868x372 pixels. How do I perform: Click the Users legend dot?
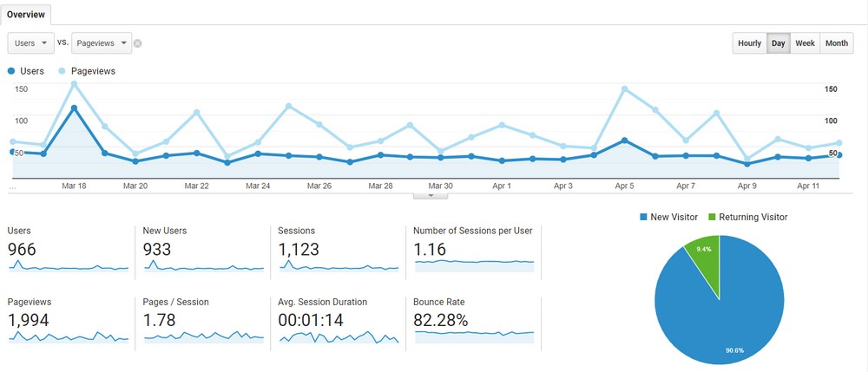(x=11, y=71)
